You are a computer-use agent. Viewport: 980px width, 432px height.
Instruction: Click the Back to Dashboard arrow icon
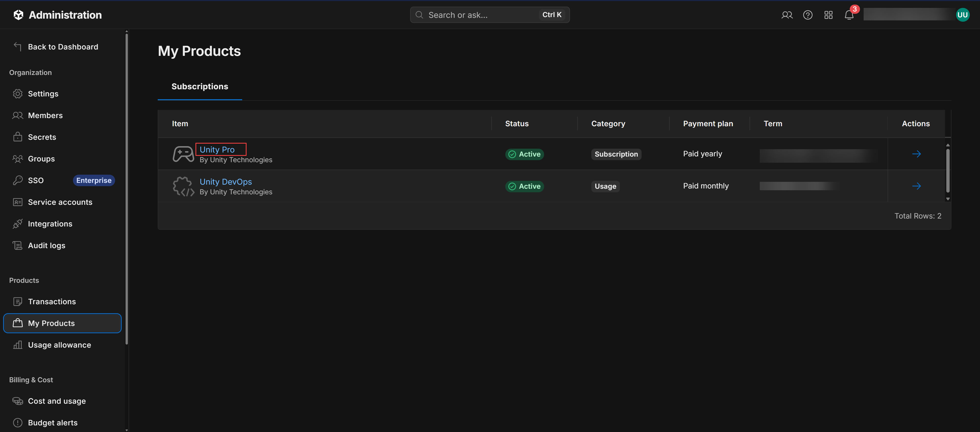(x=18, y=46)
